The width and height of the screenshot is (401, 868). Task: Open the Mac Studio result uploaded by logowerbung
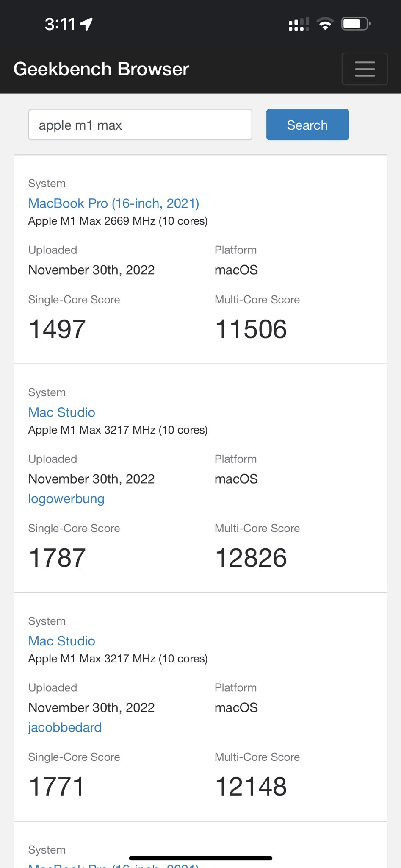(x=62, y=412)
